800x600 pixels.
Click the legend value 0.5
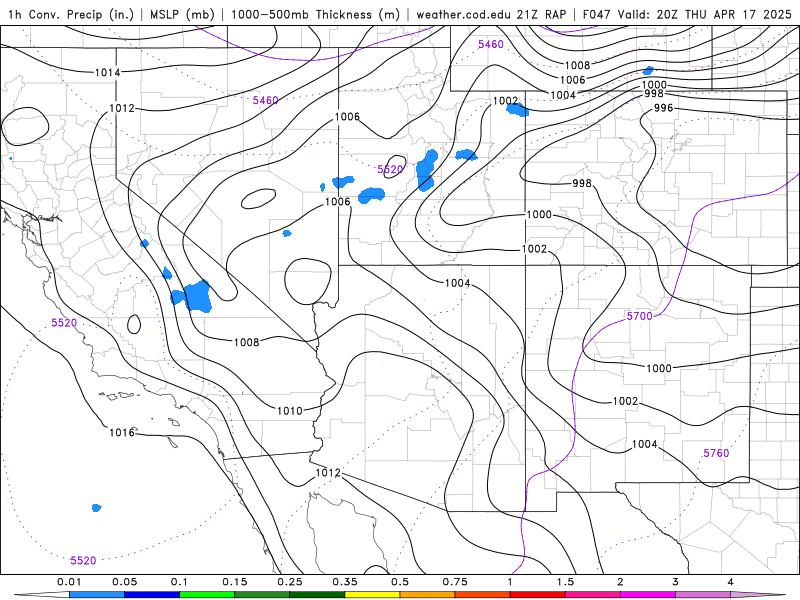[400, 582]
